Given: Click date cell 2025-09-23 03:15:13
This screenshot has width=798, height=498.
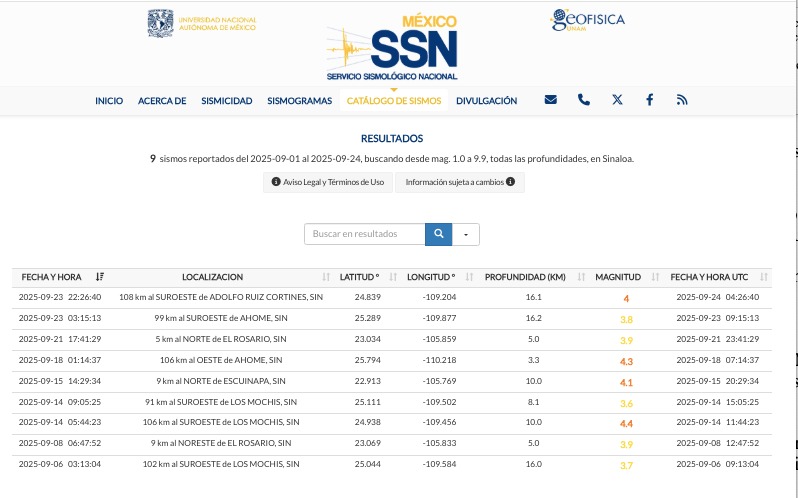Looking at the screenshot, I should (60, 318).
